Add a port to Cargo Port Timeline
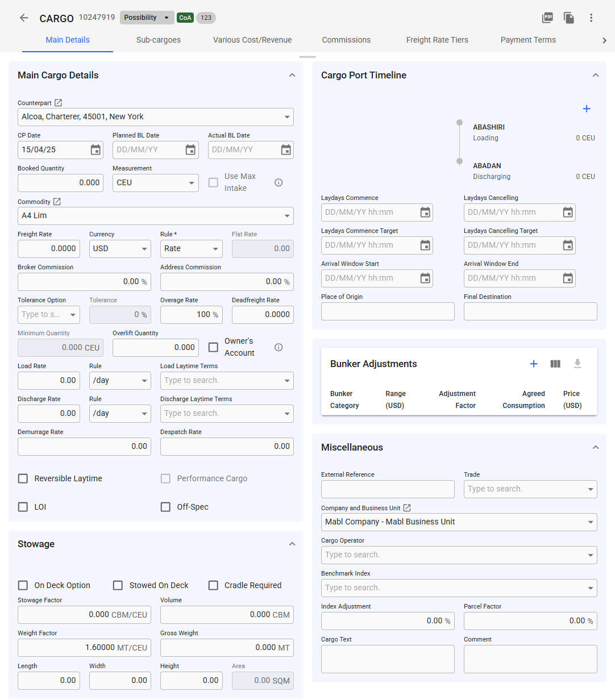615x700 pixels. (587, 109)
